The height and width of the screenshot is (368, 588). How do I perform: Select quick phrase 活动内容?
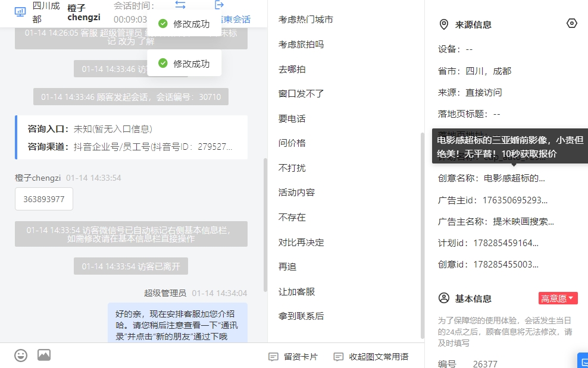tap(296, 193)
